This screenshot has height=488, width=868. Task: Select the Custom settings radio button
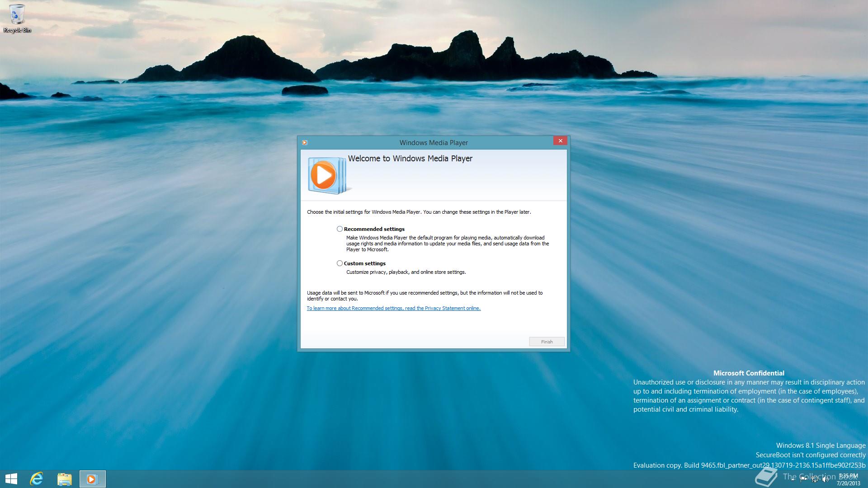340,263
